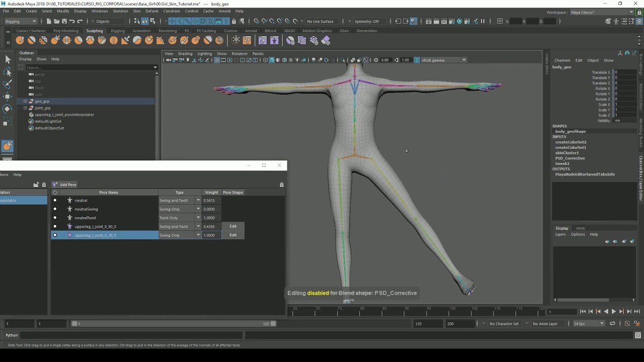The width and height of the screenshot is (644, 362).
Task: Click the Outliner Search field
Action: (x=91, y=67)
